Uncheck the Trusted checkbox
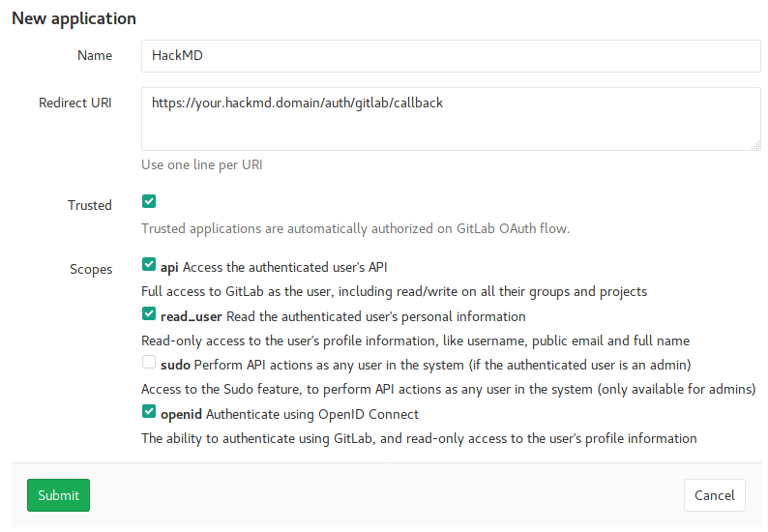The image size is (768, 532). [x=149, y=201]
